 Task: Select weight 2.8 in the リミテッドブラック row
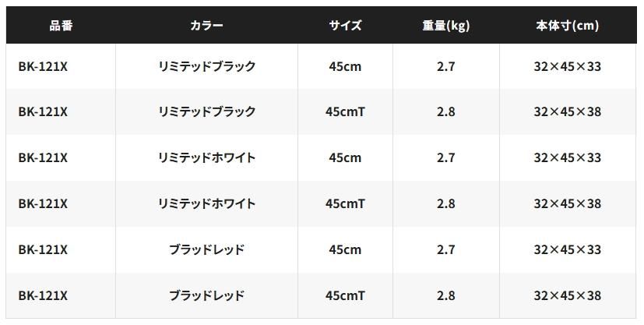click(x=446, y=111)
